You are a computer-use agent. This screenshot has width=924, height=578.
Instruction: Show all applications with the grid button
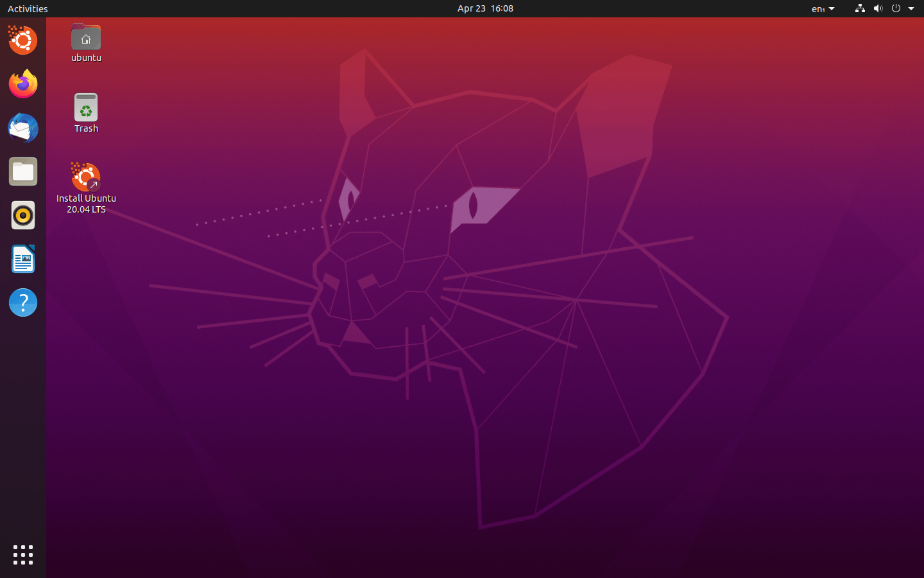(22, 555)
